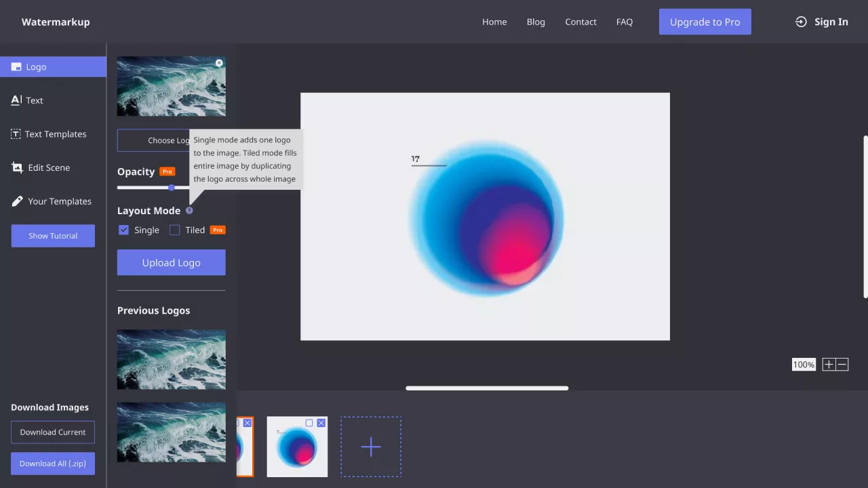Click the Sign In arrow icon
This screenshot has width=868, height=488.
[801, 22]
